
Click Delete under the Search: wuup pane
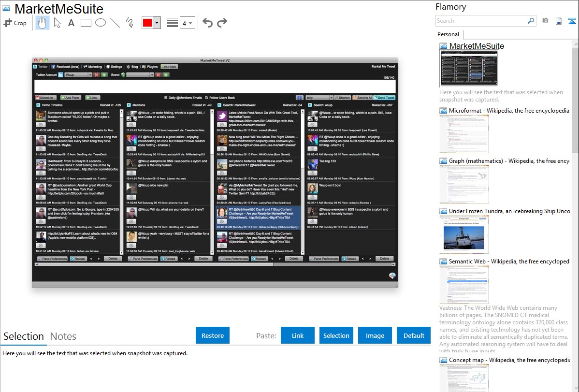pos(384,259)
